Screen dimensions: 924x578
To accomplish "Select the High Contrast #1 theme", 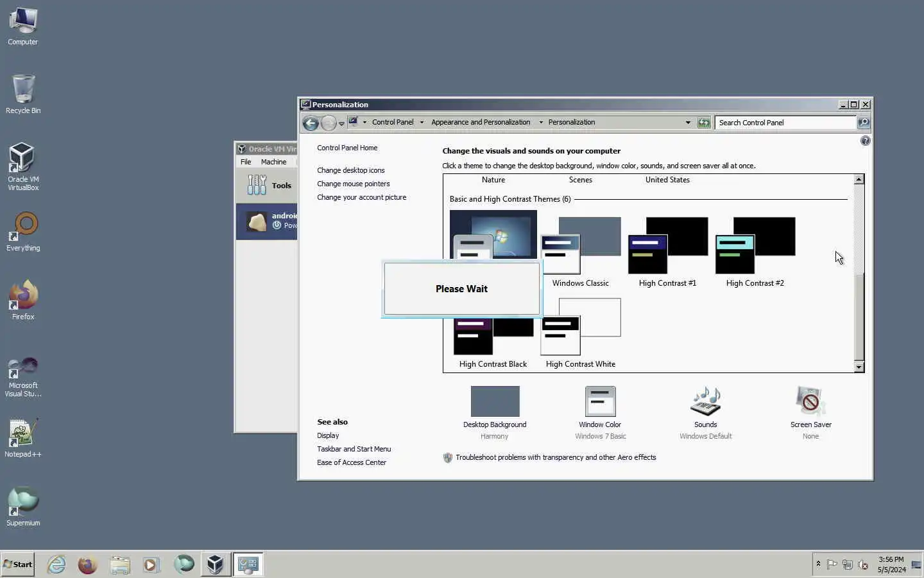I will (667, 252).
